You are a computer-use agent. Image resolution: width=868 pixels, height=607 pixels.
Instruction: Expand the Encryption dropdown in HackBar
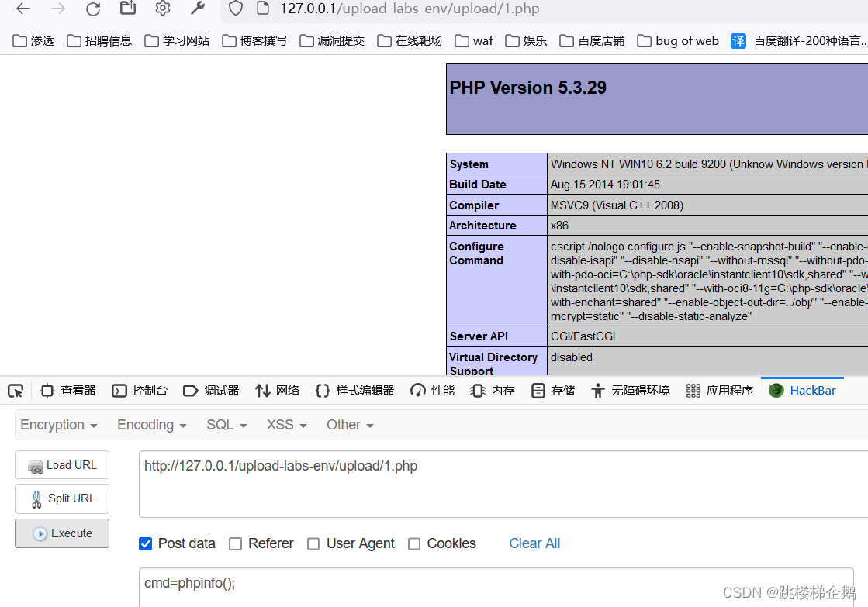coord(59,425)
